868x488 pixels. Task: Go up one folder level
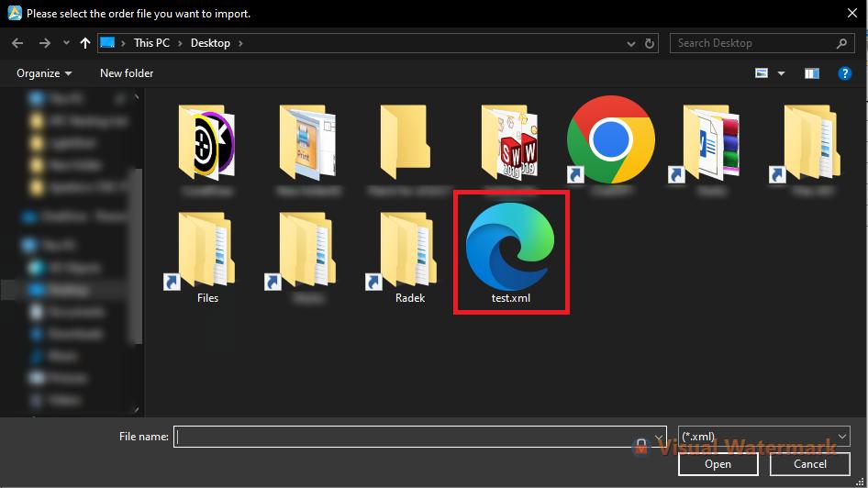click(84, 43)
